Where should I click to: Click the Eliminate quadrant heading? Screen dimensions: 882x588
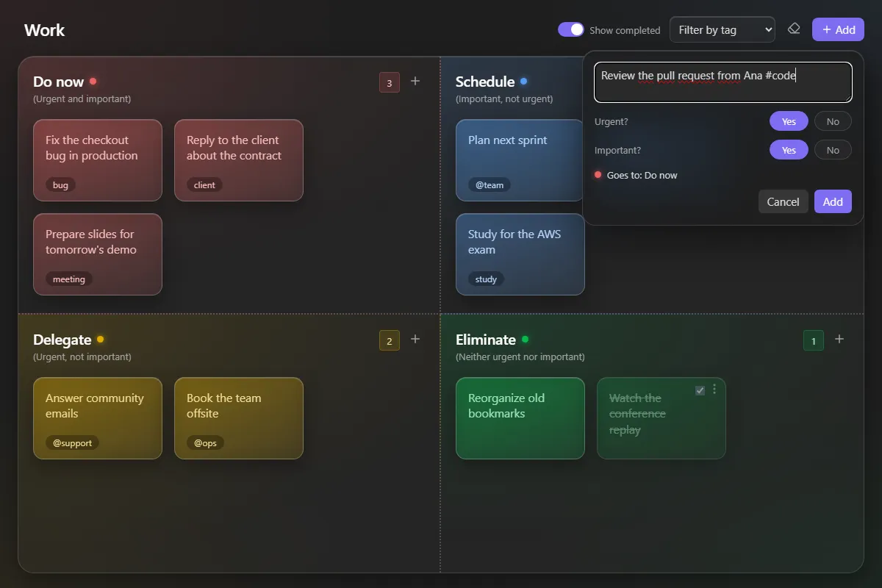pos(486,340)
